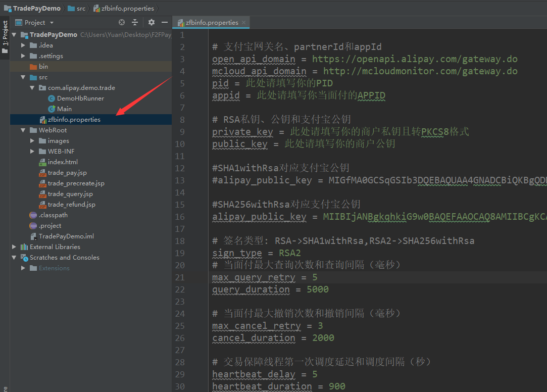This screenshot has height=392, width=547.
Task: Click the openapi.alipay.com gateway URL value
Action: click(415, 59)
